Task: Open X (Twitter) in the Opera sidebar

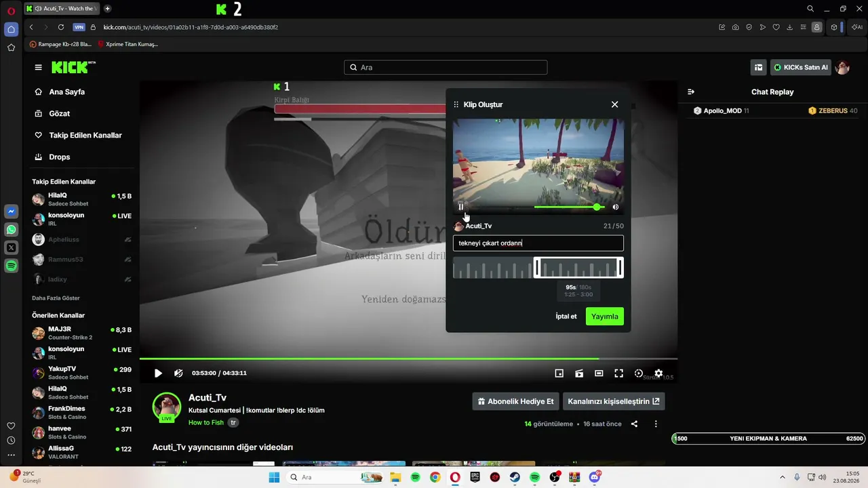Action: click(11, 248)
